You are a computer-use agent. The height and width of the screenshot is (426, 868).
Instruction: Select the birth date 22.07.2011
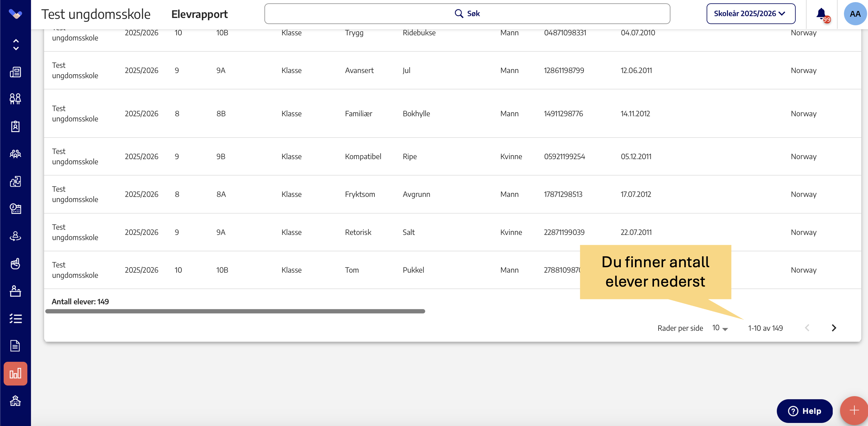click(x=636, y=232)
